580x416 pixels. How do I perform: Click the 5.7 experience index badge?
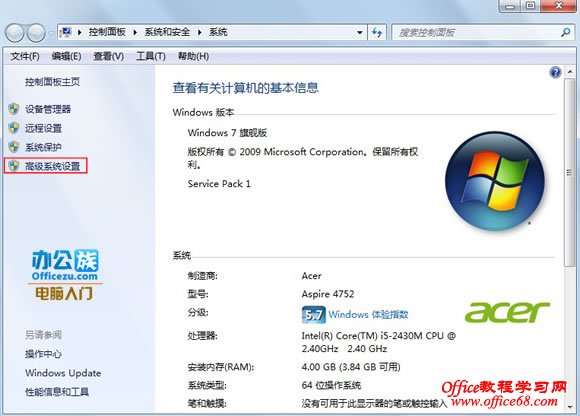[x=313, y=315]
